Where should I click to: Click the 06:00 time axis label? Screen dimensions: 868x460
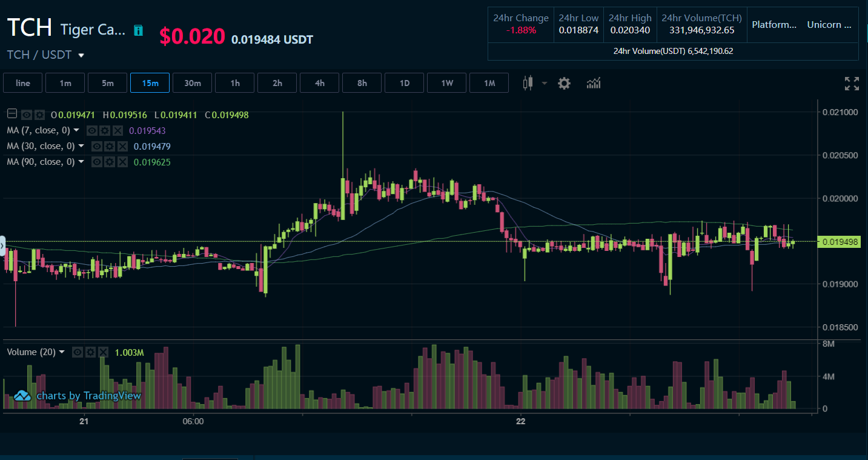pos(193,421)
